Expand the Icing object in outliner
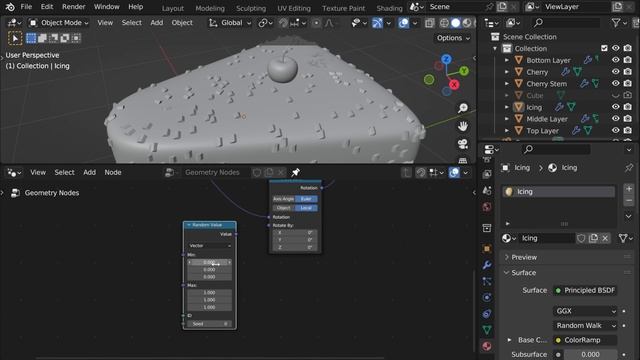 (x=507, y=107)
